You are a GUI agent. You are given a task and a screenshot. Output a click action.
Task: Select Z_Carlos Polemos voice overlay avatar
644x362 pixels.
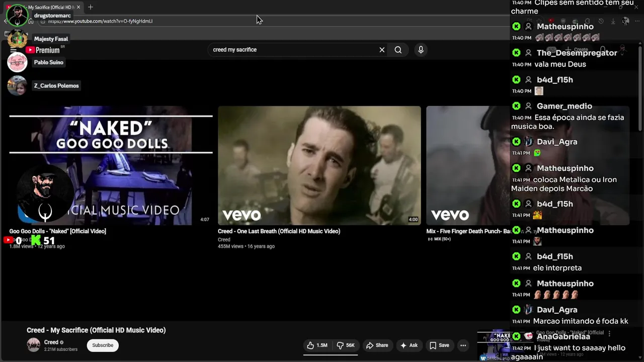(x=17, y=85)
